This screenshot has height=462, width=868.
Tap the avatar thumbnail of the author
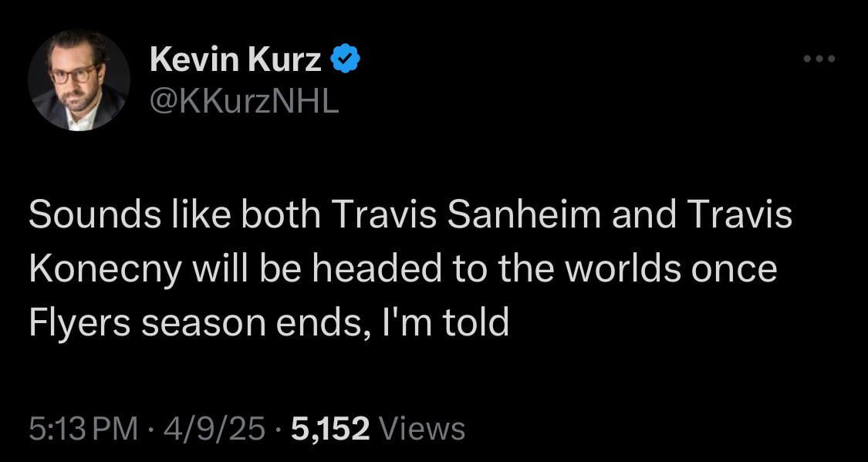click(79, 79)
